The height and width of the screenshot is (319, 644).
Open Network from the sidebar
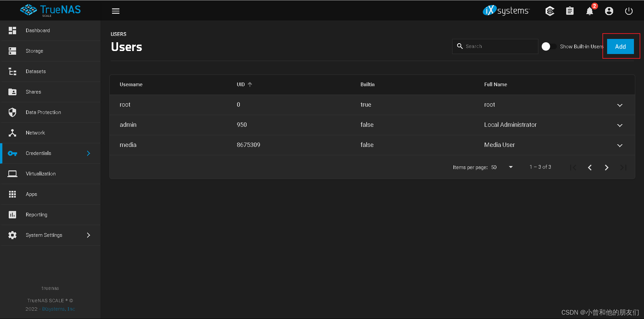point(51,133)
